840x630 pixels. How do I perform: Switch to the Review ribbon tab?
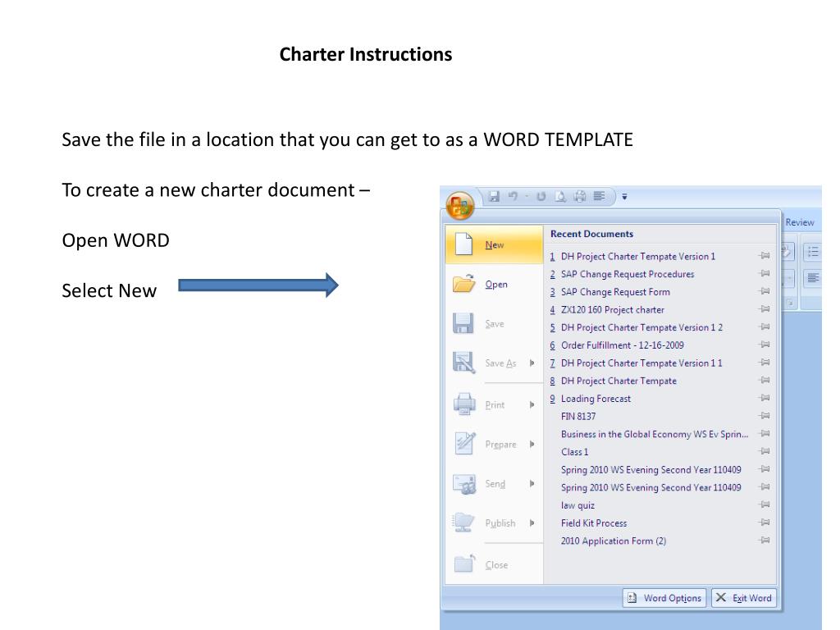pyautogui.click(x=799, y=221)
